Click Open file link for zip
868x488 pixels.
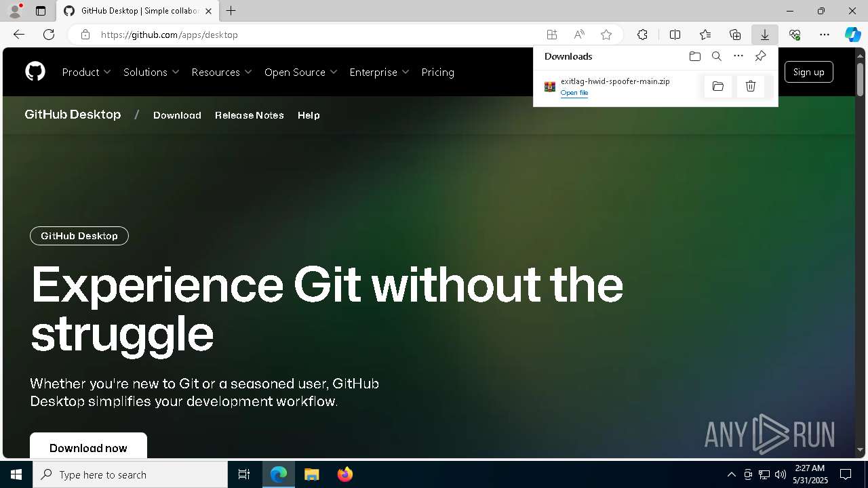pyautogui.click(x=574, y=93)
